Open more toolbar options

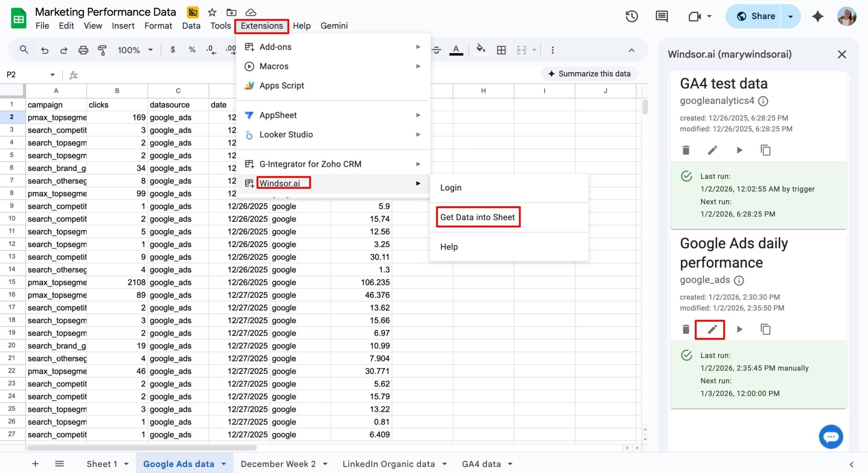click(552, 50)
